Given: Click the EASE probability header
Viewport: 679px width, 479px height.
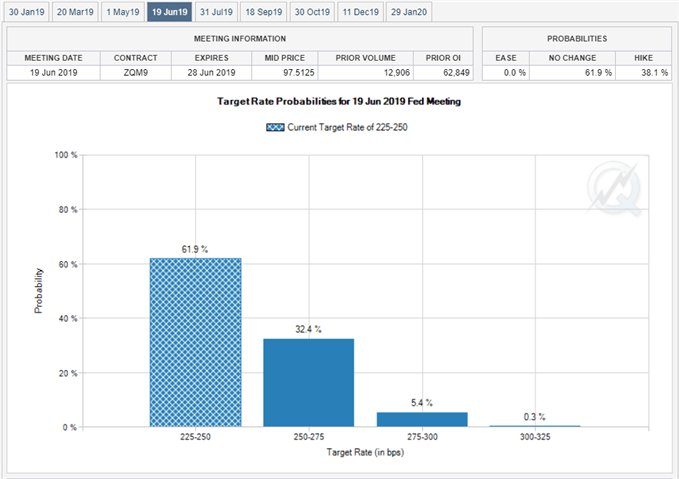Looking at the screenshot, I should pos(506,58).
